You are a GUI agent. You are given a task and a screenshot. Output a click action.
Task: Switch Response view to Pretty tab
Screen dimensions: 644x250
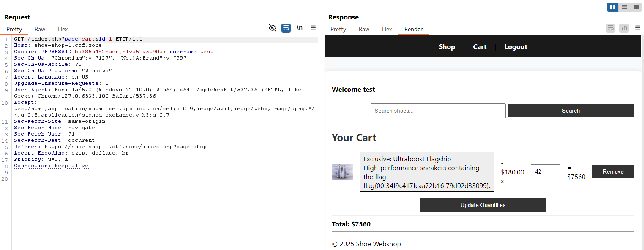tap(338, 29)
